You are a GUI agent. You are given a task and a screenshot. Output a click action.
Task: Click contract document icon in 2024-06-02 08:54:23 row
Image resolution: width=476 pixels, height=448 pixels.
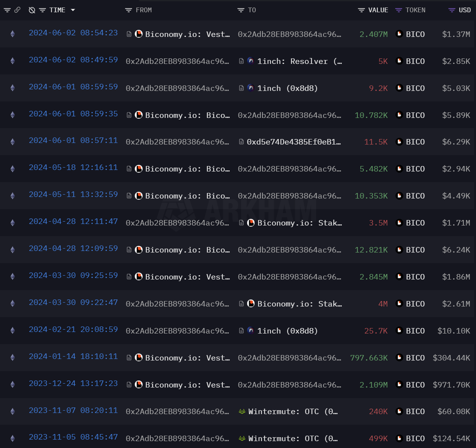(x=129, y=34)
